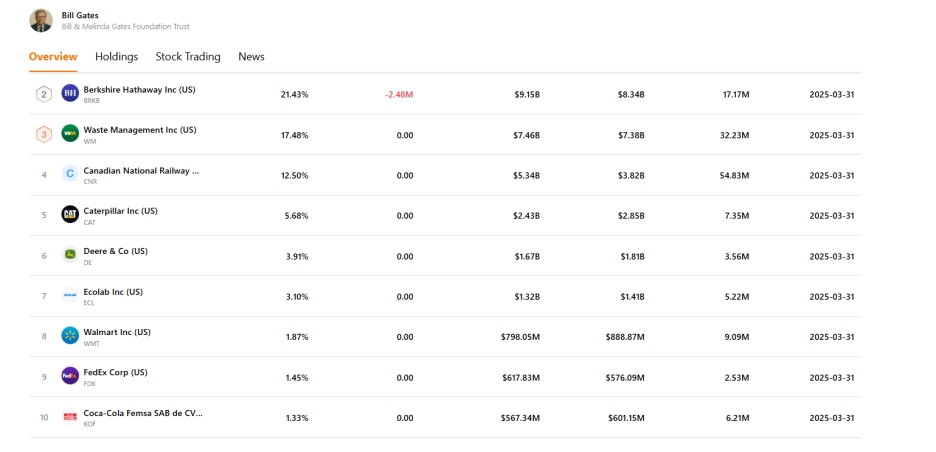Click the 3.91% Deere weight
936x452 pixels.
point(297,256)
